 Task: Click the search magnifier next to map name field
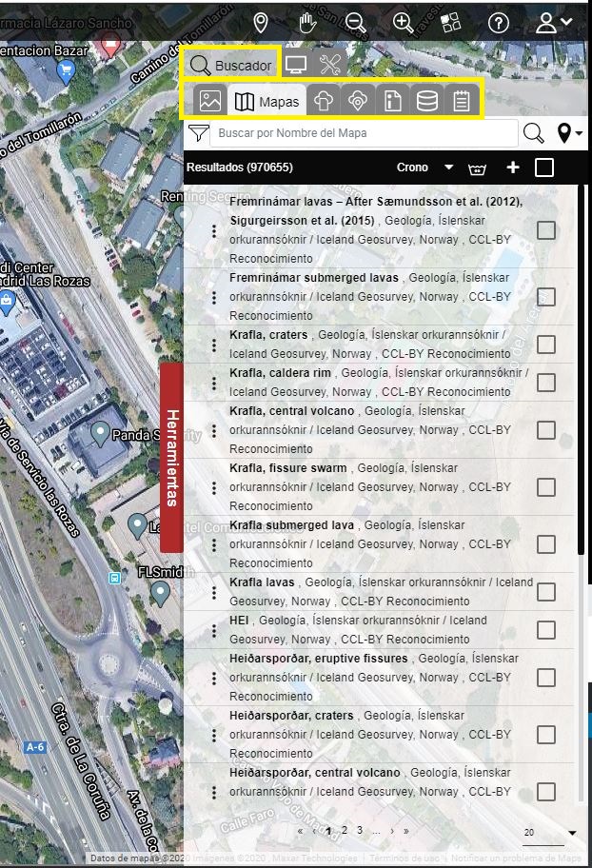tap(533, 133)
